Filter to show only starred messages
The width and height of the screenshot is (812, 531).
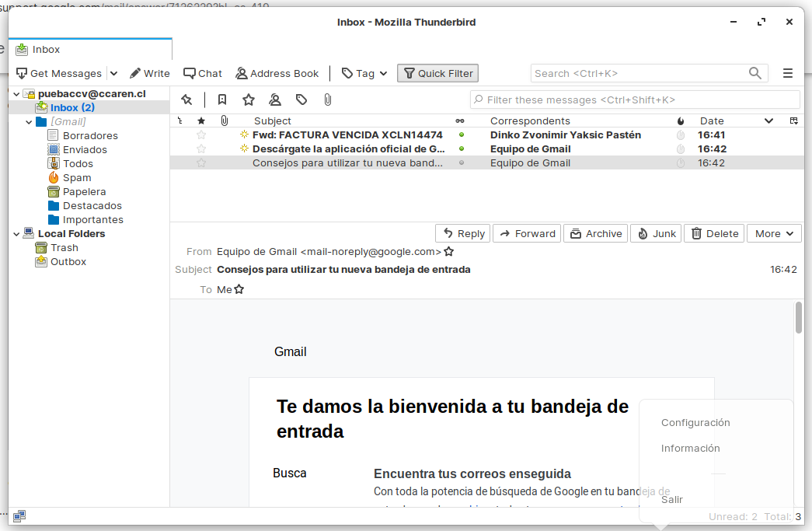point(249,100)
